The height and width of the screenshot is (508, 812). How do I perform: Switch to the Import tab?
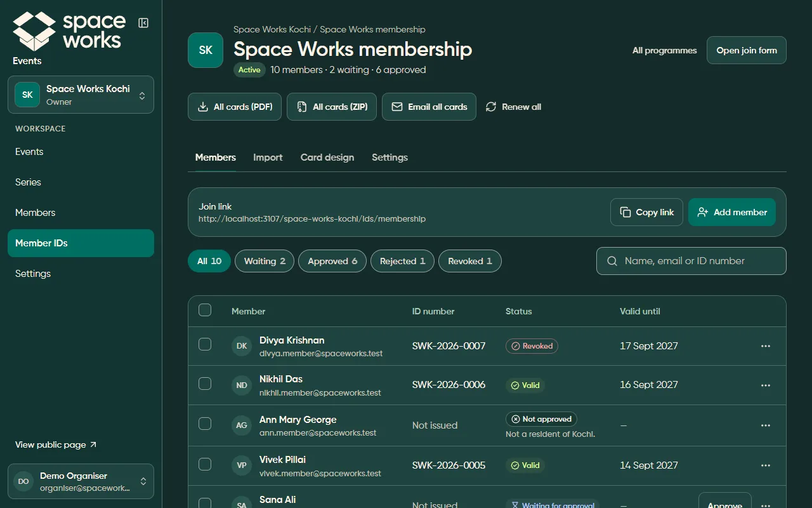pos(268,157)
